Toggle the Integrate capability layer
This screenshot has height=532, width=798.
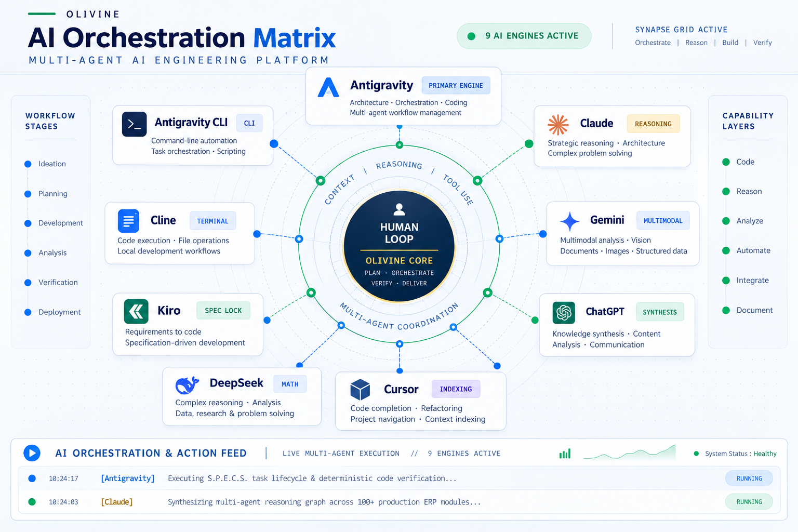tap(746, 280)
